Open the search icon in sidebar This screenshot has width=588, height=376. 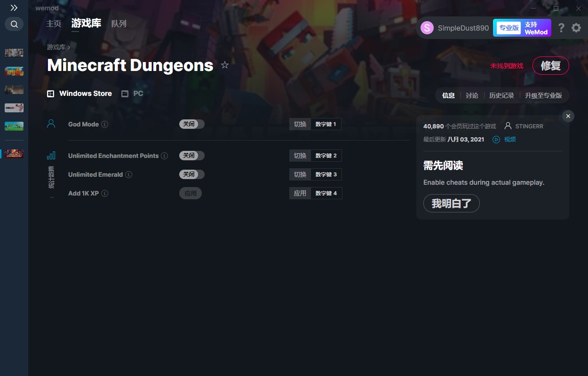(14, 24)
